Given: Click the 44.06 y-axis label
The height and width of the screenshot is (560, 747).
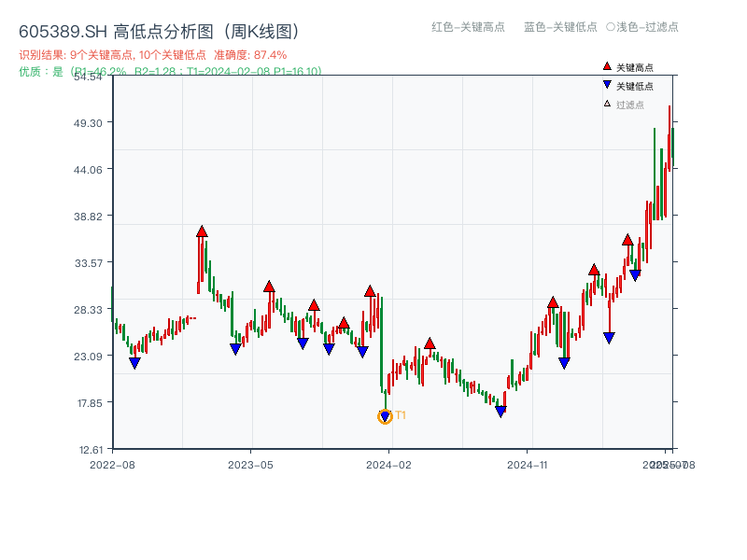Looking at the screenshot, I should (88, 170).
